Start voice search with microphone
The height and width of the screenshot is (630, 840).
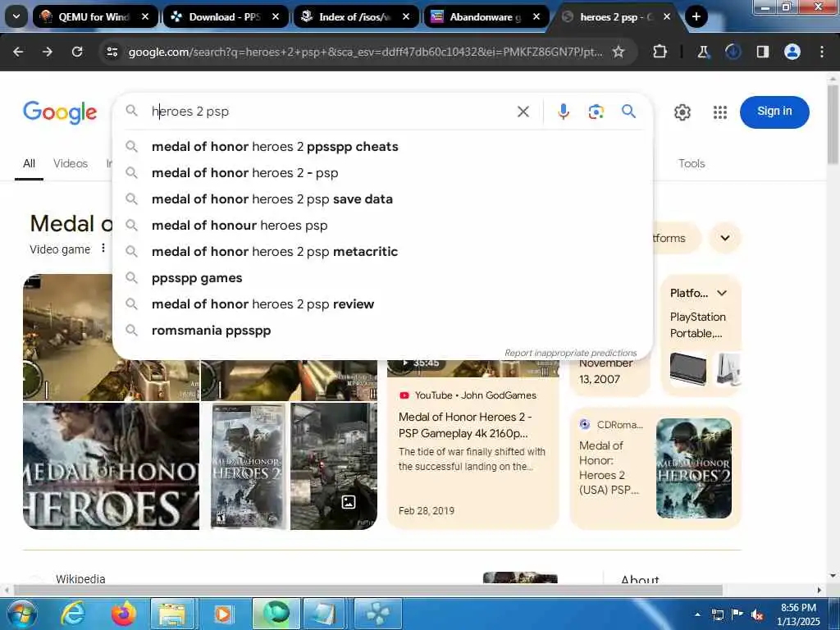click(563, 112)
